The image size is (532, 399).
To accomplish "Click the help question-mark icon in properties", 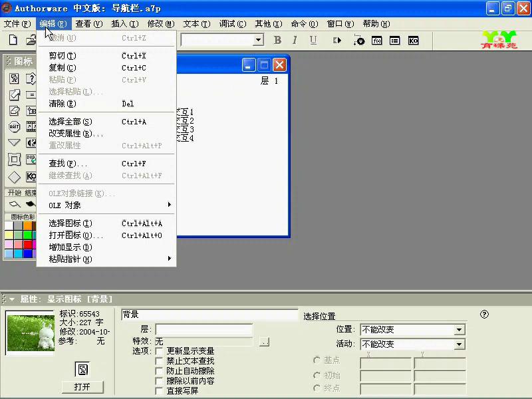I will [484, 315].
